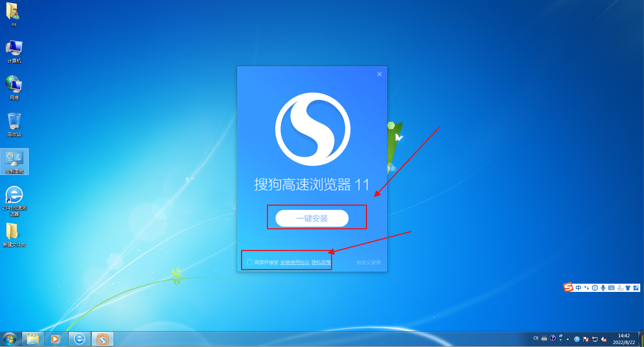Viewport: 644px width, 347px height.
Task: Select the ns folder desktop icon
Action: pos(14,15)
